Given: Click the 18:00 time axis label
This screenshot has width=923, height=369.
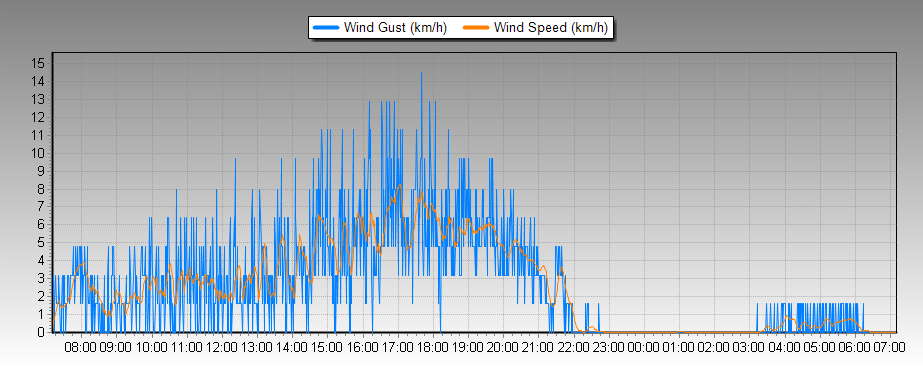Looking at the screenshot, I should (432, 347).
